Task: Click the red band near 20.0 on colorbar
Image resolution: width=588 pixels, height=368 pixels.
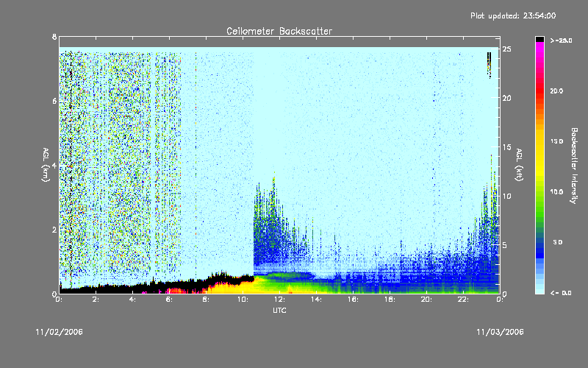Action: [x=539, y=92]
